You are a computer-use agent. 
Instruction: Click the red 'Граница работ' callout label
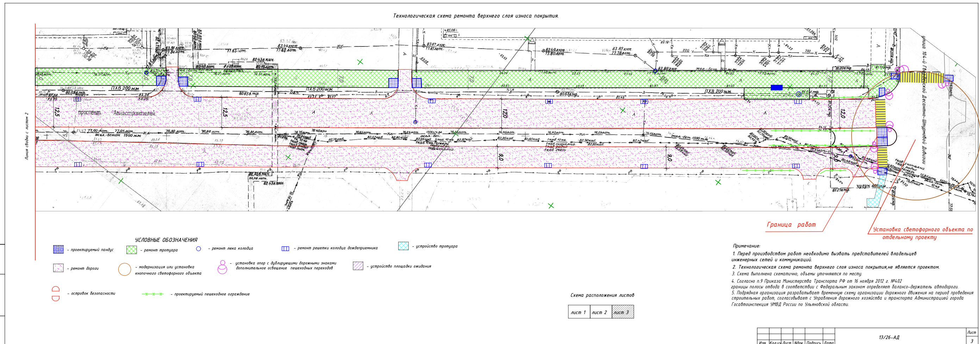pyautogui.click(x=791, y=225)
